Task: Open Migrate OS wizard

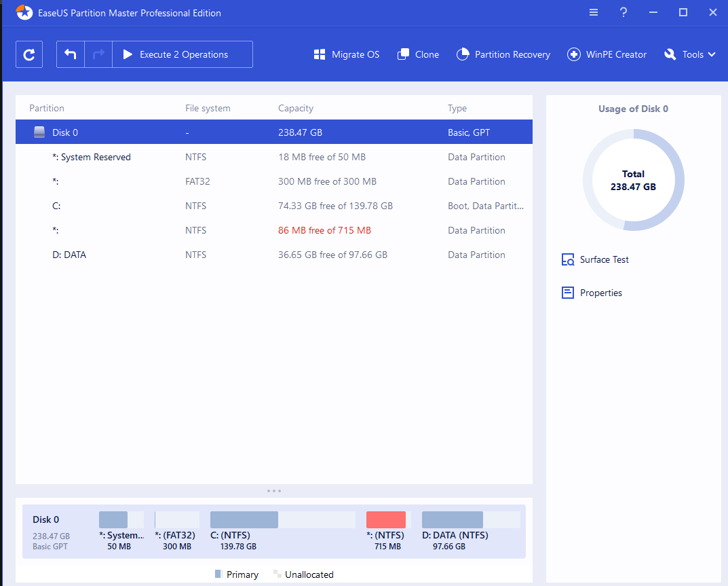Action: pos(346,54)
